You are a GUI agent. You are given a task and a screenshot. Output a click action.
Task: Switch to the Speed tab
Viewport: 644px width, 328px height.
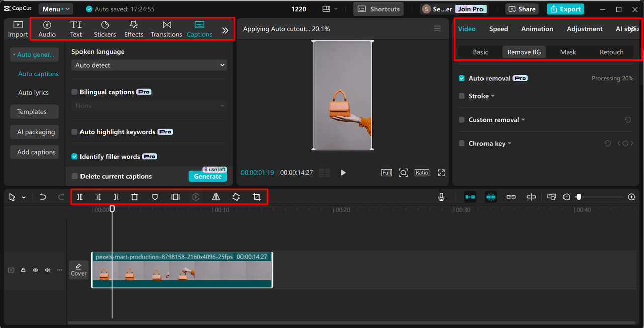498,29
